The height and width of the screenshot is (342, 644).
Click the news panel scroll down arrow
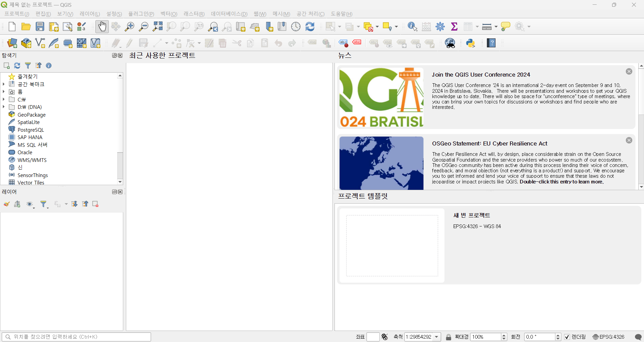click(641, 187)
